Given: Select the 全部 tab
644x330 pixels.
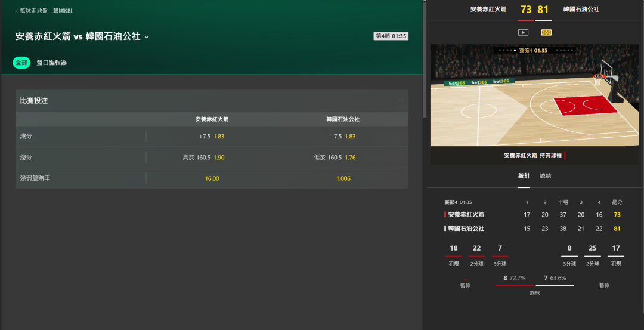Looking at the screenshot, I should pyautogui.click(x=21, y=63).
